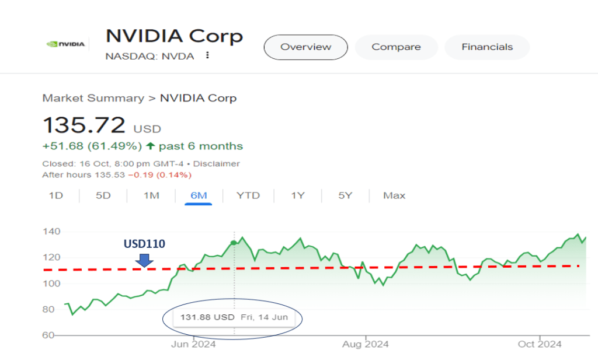The image size is (598, 364).
Task: Click the 131.88 USD price tooltip
Action: pyautogui.click(x=234, y=317)
